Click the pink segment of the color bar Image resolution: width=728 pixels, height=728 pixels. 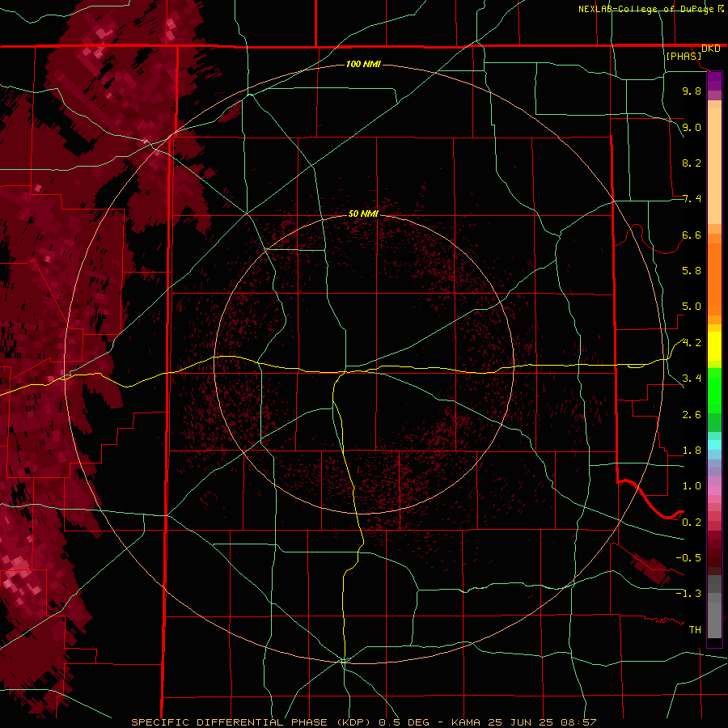(714, 490)
